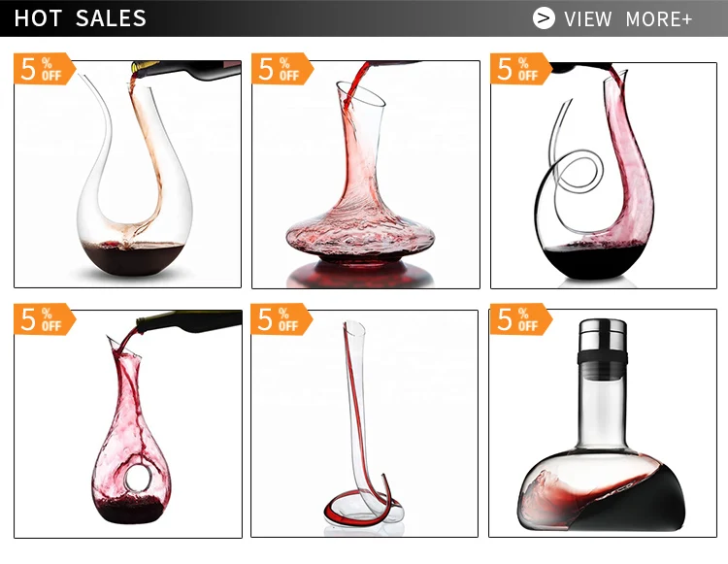
Task: Click 5% OFF badge on U-shaped decanter
Action: pyautogui.click(x=45, y=69)
